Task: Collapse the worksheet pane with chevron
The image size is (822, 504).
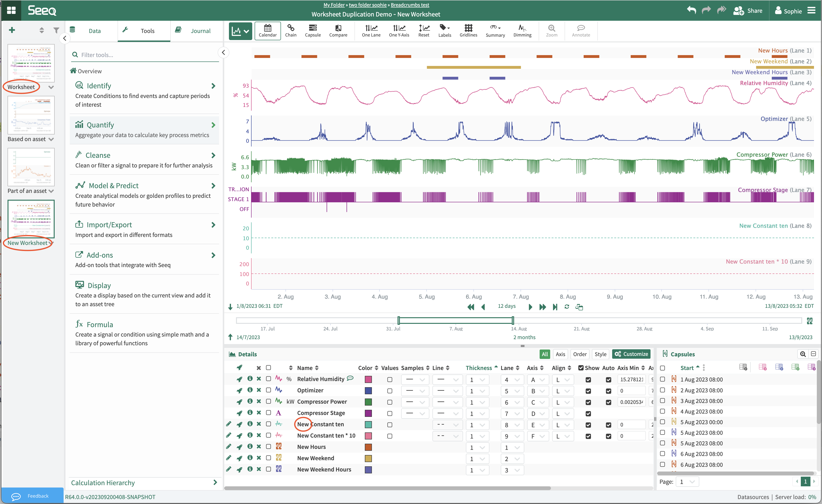Action: (65, 38)
